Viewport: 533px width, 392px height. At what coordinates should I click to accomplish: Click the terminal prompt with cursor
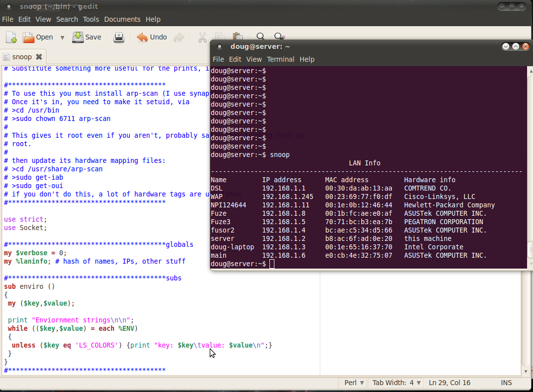pos(242,264)
